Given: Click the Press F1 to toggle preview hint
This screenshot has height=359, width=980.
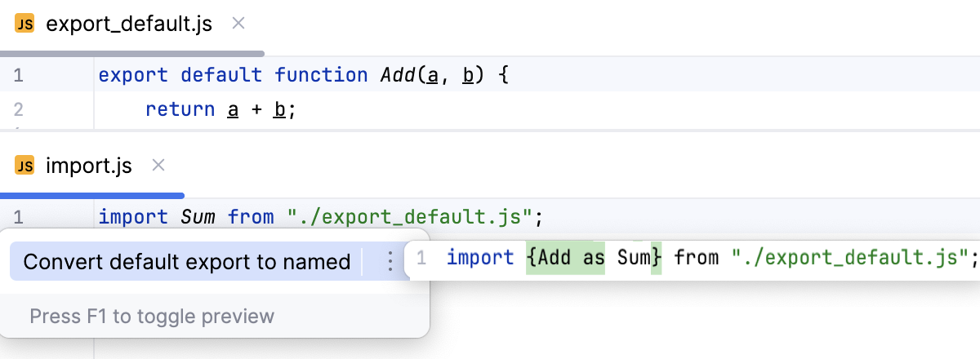Looking at the screenshot, I should 152,316.
